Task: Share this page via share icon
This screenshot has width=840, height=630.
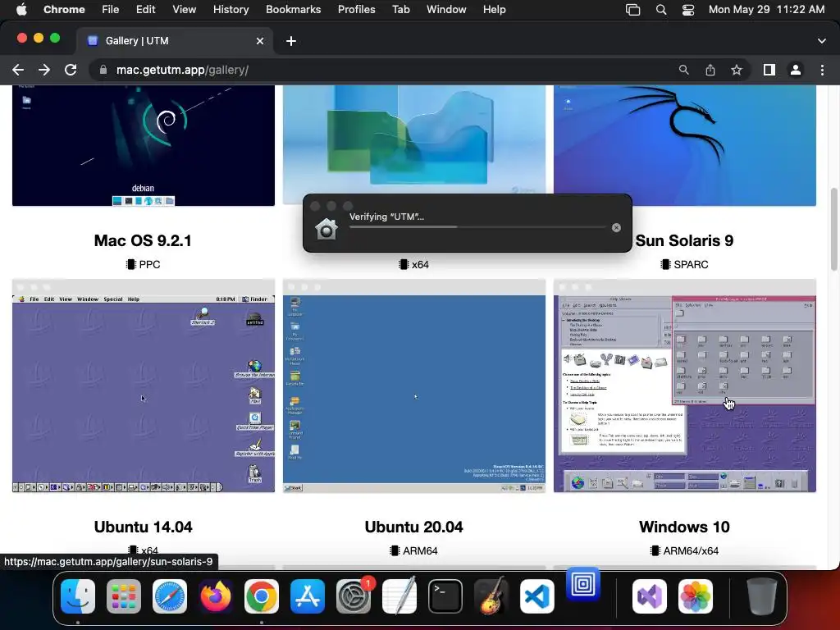Action: (x=710, y=70)
